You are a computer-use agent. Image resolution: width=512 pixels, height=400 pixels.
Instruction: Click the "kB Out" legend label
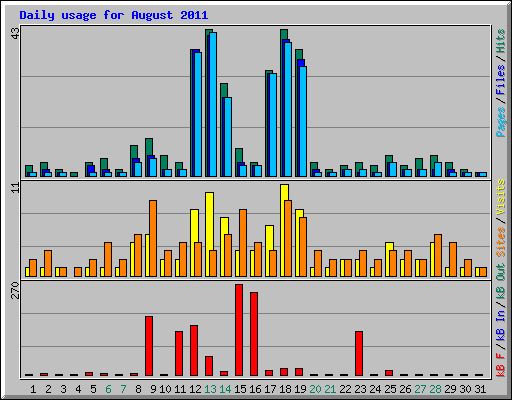(500, 281)
